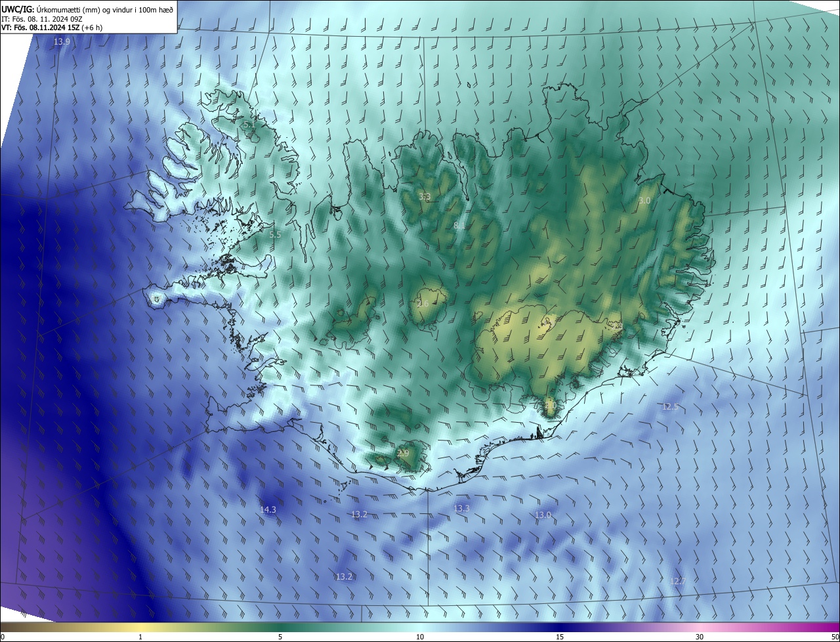Click the 14.3 value label
This screenshot has width=840, height=642.
pos(268,509)
